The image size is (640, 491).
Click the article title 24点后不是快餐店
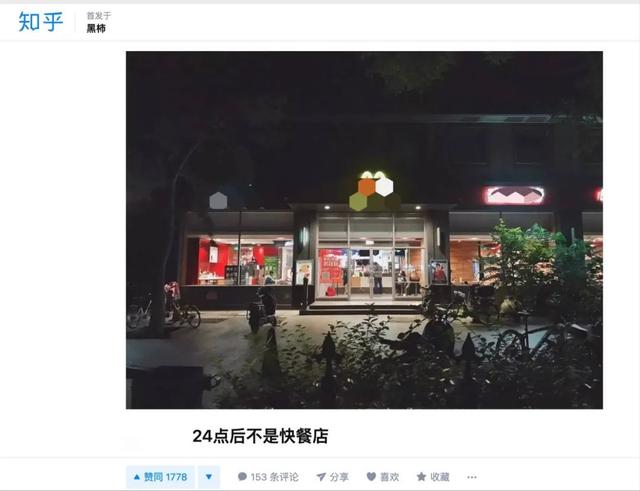pyautogui.click(x=260, y=436)
